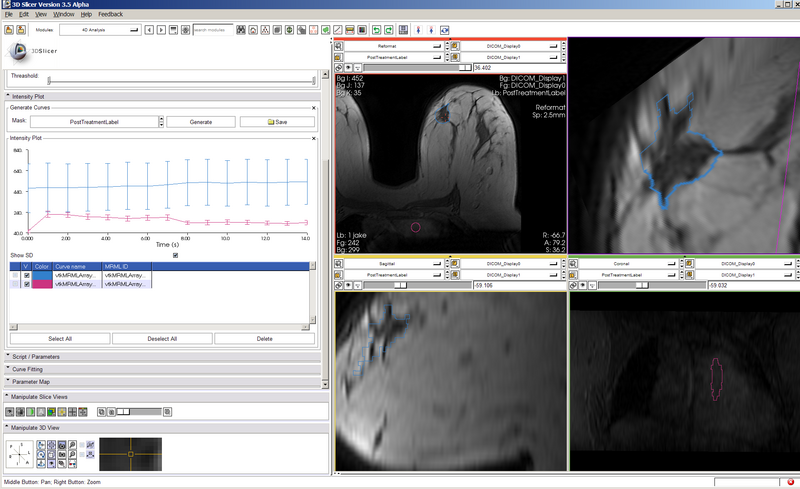This screenshot has width=800, height=489.
Task: Click the module history forward arrow
Action: click(x=160, y=30)
